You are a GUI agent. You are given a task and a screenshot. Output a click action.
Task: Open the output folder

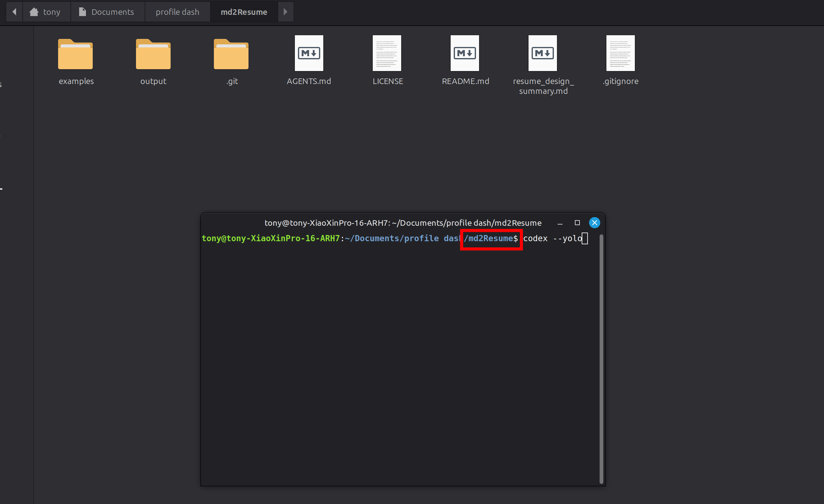pos(153,54)
